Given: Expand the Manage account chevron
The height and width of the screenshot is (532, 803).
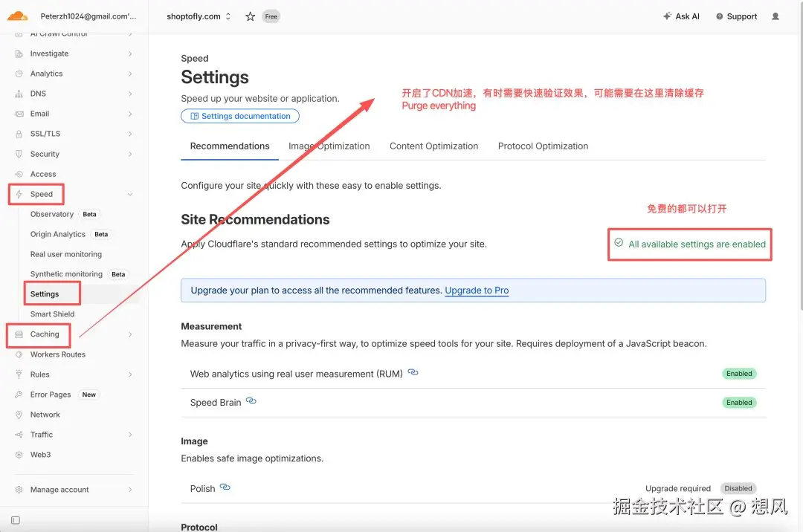Looking at the screenshot, I should (x=130, y=490).
